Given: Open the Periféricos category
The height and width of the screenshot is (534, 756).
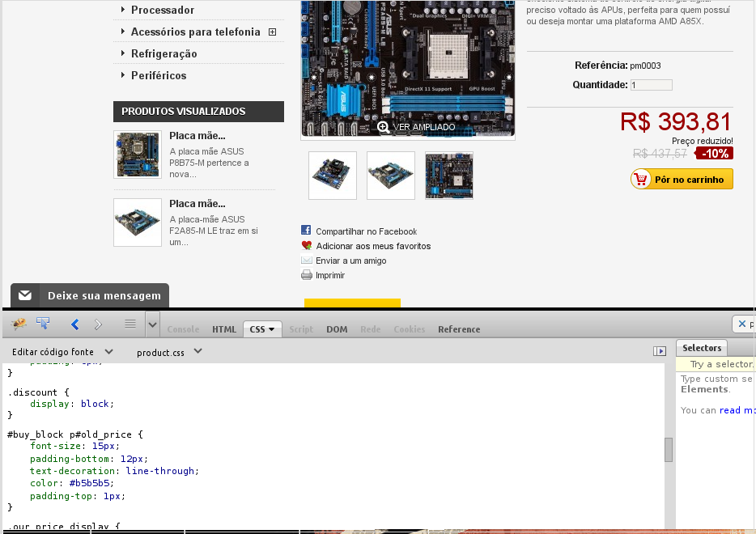Looking at the screenshot, I should click(x=159, y=76).
